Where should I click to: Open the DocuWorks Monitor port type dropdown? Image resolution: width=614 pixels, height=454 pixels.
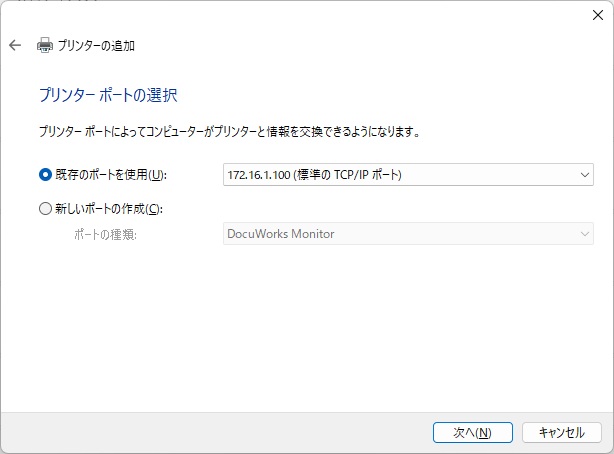click(400, 234)
